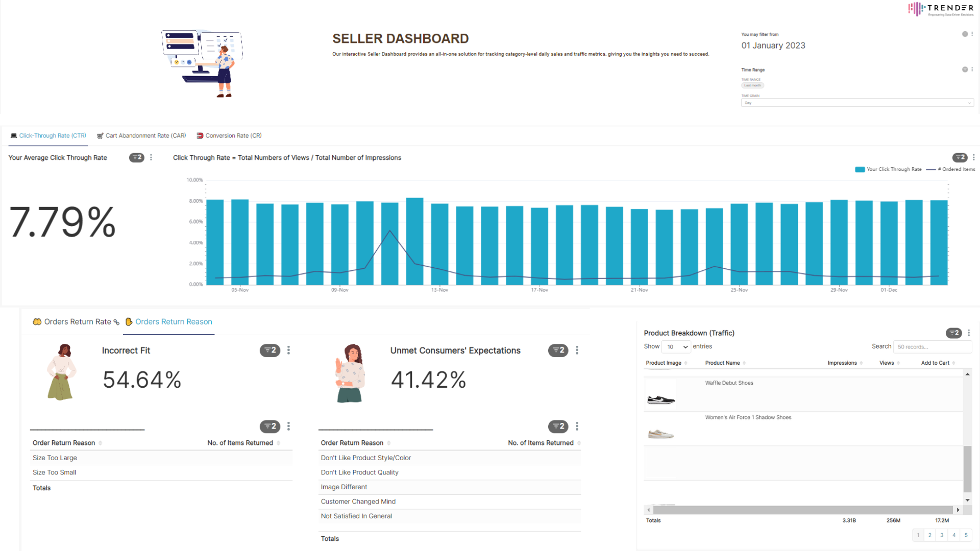The image size is (980, 551).
Task: Go to page 3 of the product table
Action: 942,535
